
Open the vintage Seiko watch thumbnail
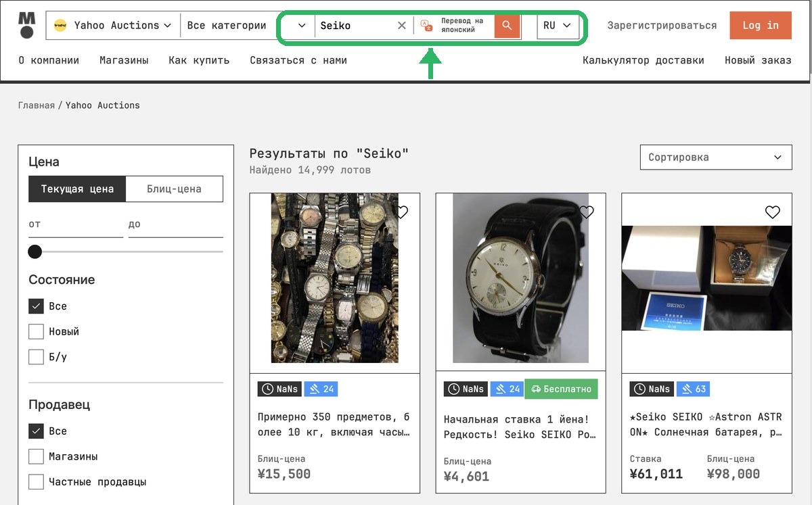[x=521, y=278]
